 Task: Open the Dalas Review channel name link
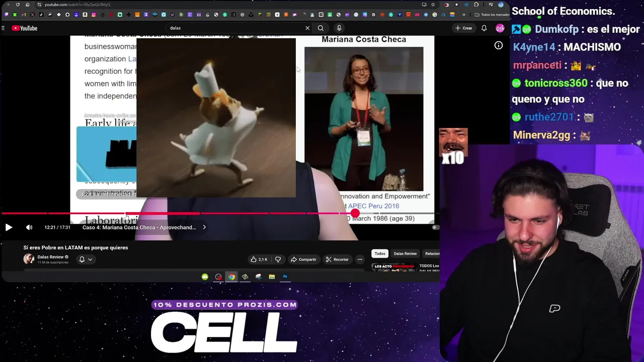(x=50, y=257)
